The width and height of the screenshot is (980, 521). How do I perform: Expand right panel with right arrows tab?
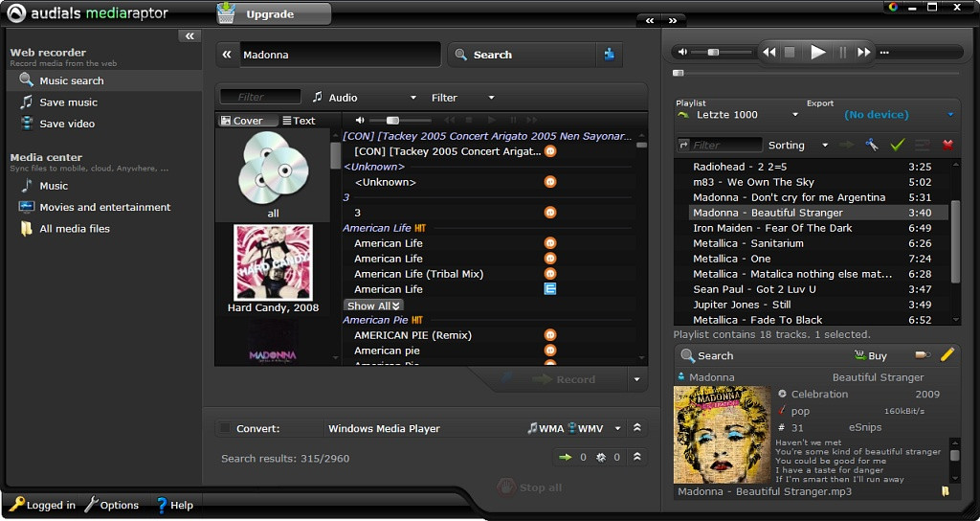(673, 21)
